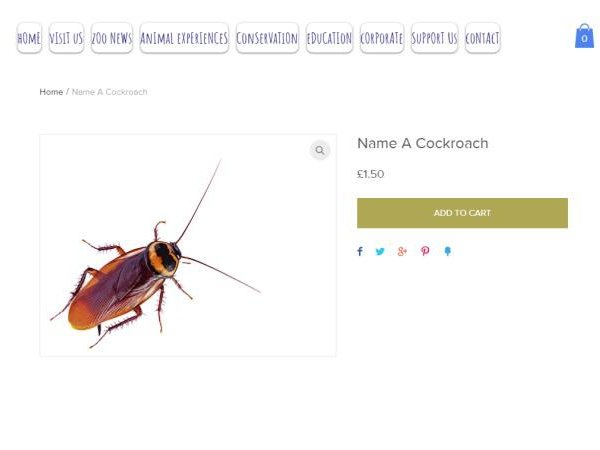Click Home breadcrumb link

click(x=51, y=92)
